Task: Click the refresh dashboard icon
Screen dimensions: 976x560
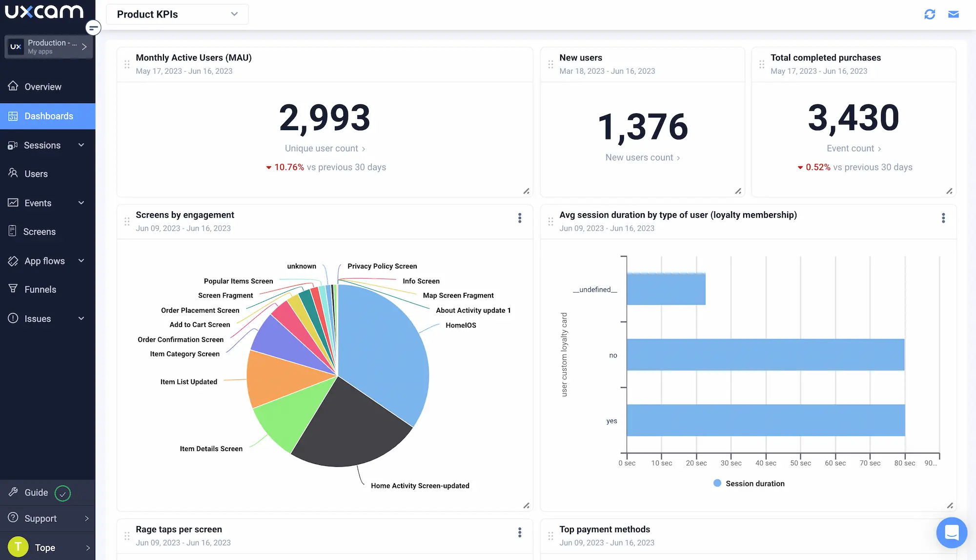Action: [x=930, y=14]
